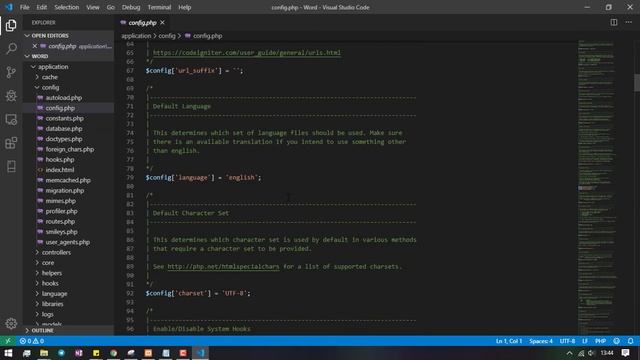This screenshot has width=640, height=360.
Task: Open the Search view icon
Action: tap(11, 49)
